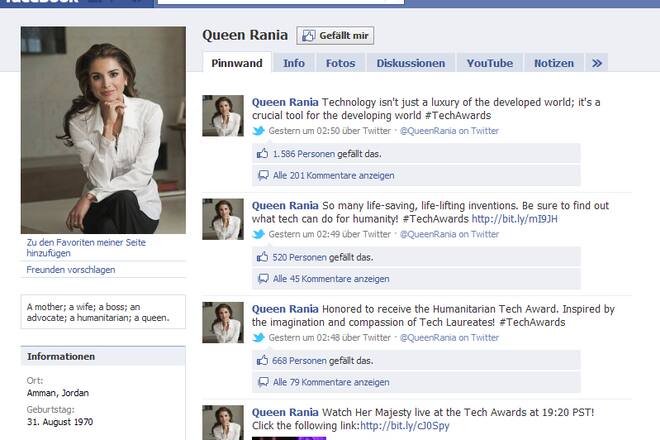Go to the Diskussionen tab
660x440 pixels.
click(x=410, y=63)
